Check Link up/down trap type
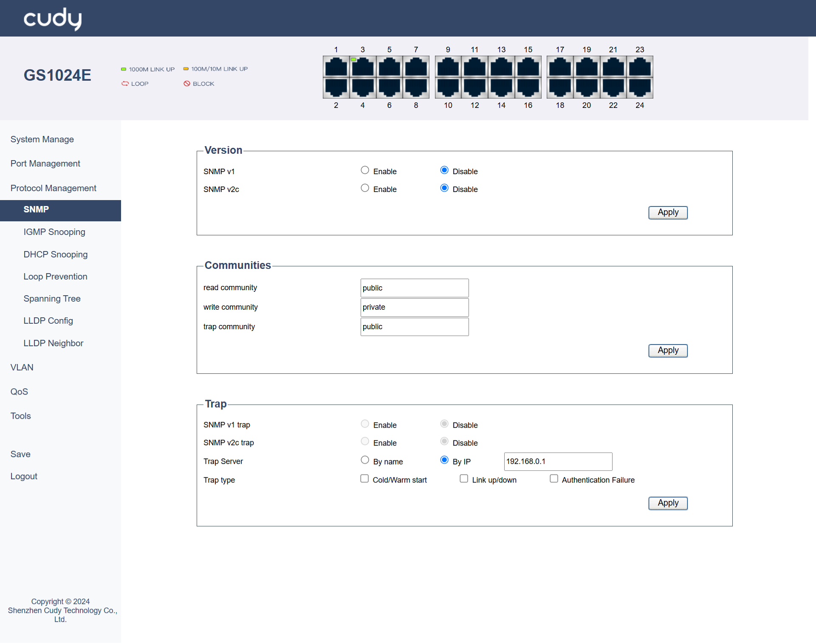Viewport: 816px width, 644px height. point(464,479)
